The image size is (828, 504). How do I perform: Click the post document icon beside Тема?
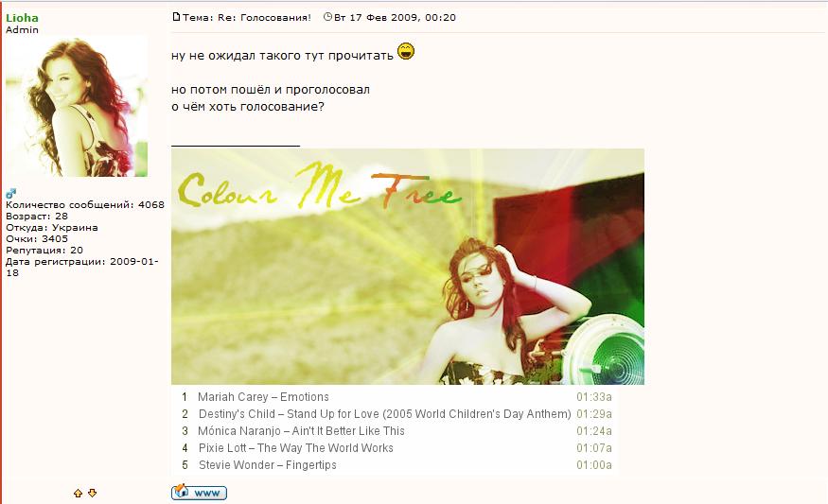[176, 17]
